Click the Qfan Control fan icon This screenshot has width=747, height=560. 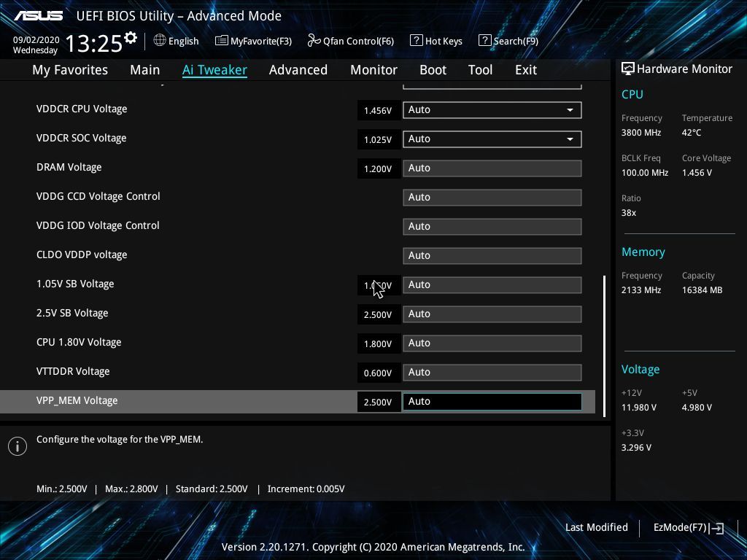314,41
